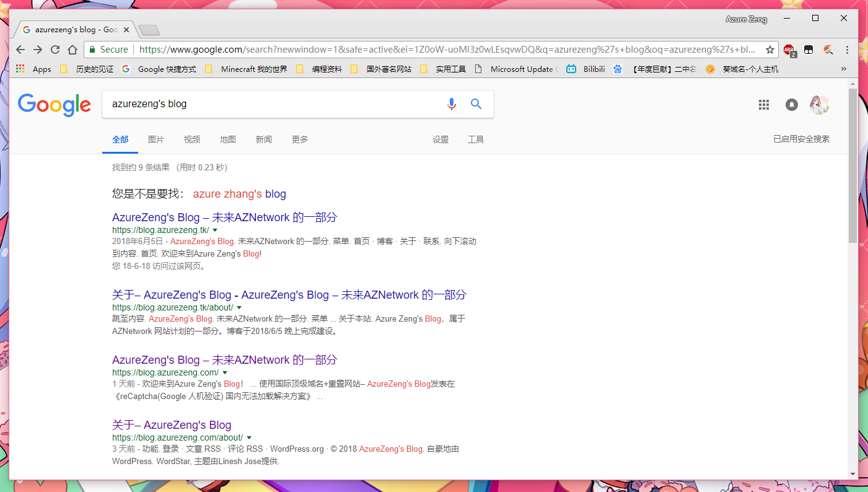The image size is (868, 492).
Task: Open the Azure Zeng Chrome profile button
Action: click(x=746, y=19)
